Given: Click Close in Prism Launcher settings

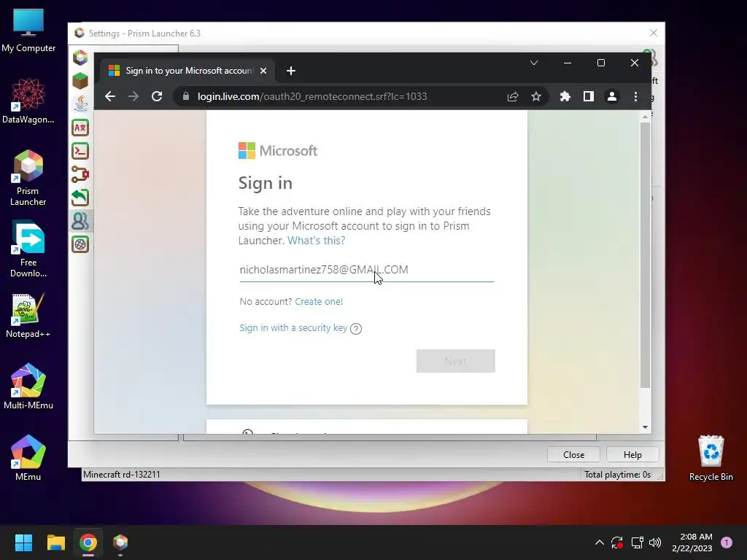Looking at the screenshot, I should pos(573,455).
